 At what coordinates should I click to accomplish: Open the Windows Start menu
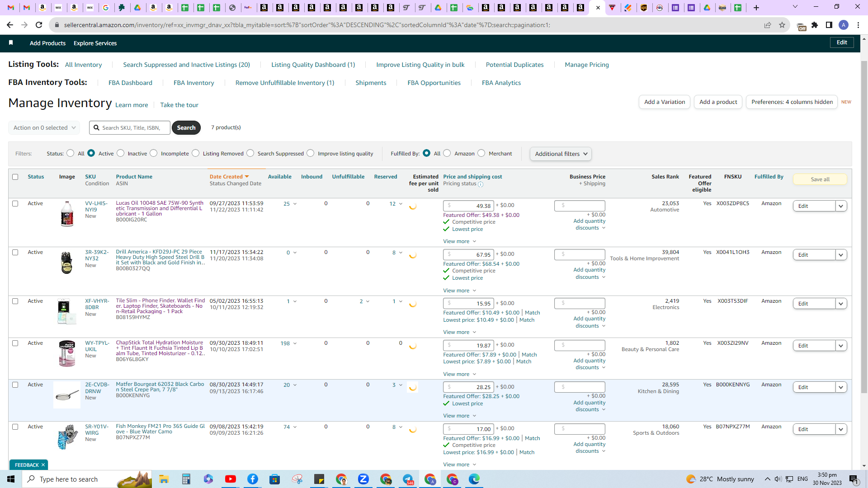click(x=11, y=479)
